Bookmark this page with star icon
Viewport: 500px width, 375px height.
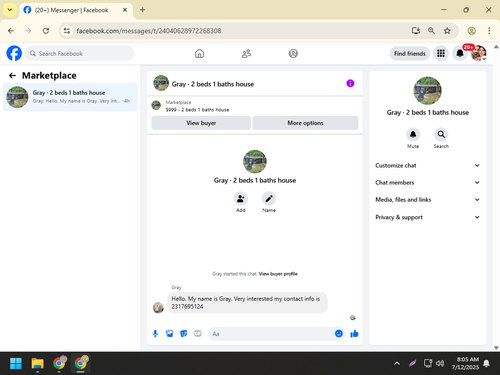tap(447, 31)
